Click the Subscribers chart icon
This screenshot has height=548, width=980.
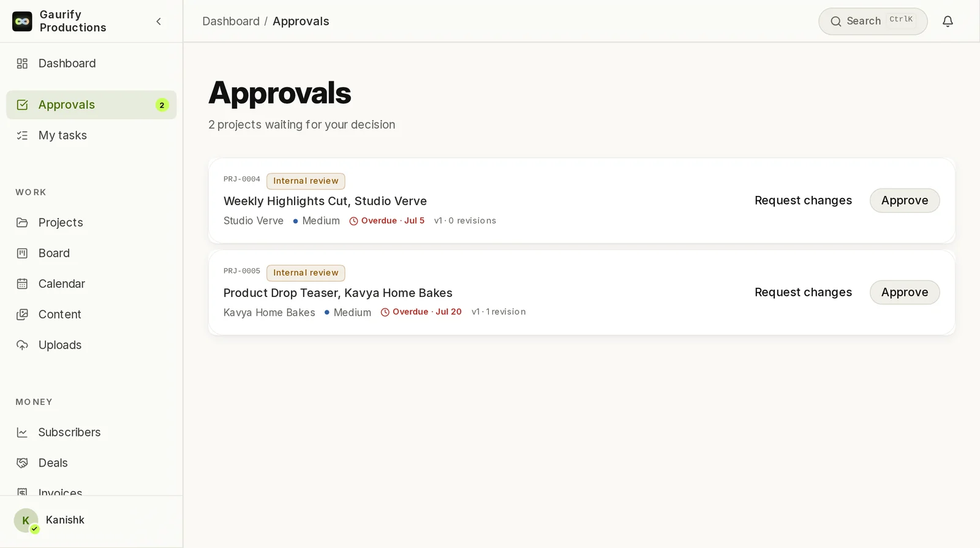coord(23,432)
